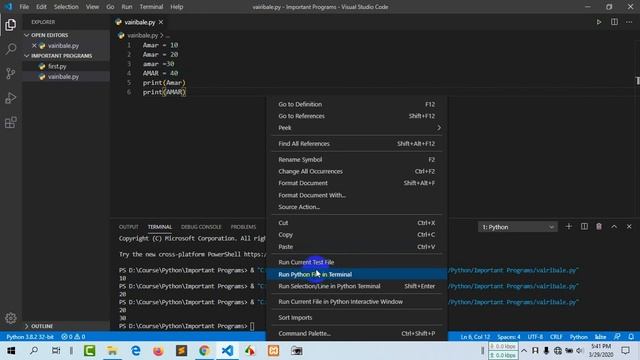This screenshot has height=360, width=640.
Task: Close the vairibale.py editor tab
Action: pyautogui.click(x=161, y=22)
